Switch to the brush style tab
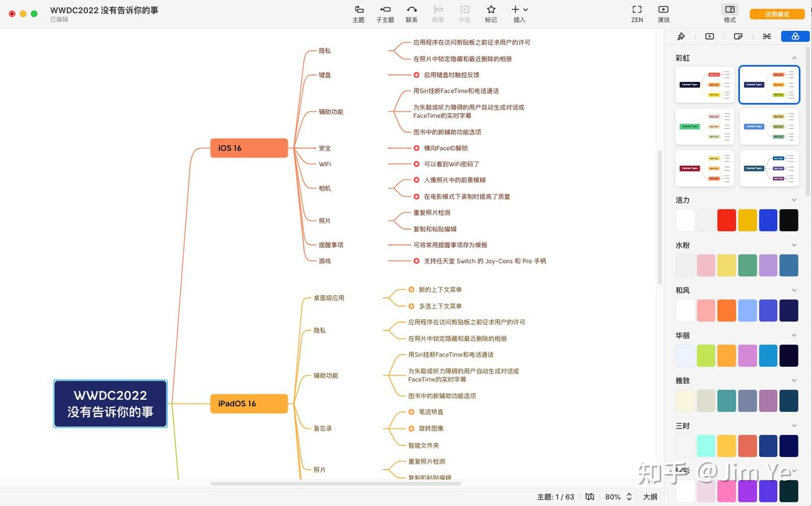This screenshot has width=812, height=506. pos(681,37)
